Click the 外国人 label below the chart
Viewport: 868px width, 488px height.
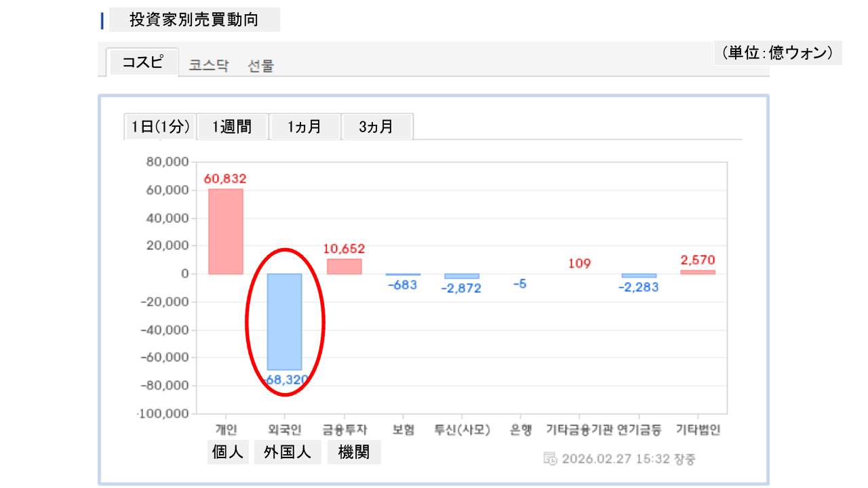pyautogui.click(x=287, y=453)
